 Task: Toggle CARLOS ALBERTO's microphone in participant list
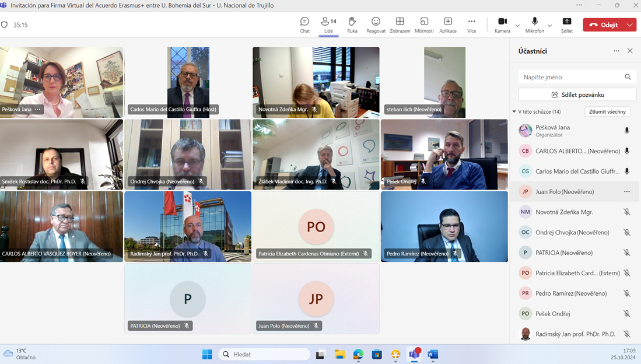626,151
